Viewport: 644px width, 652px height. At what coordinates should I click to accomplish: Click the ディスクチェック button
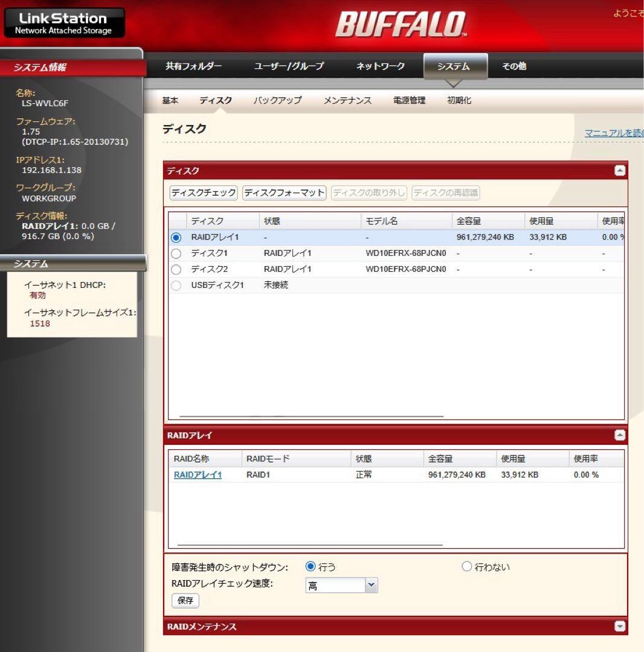(x=203, y=193)
